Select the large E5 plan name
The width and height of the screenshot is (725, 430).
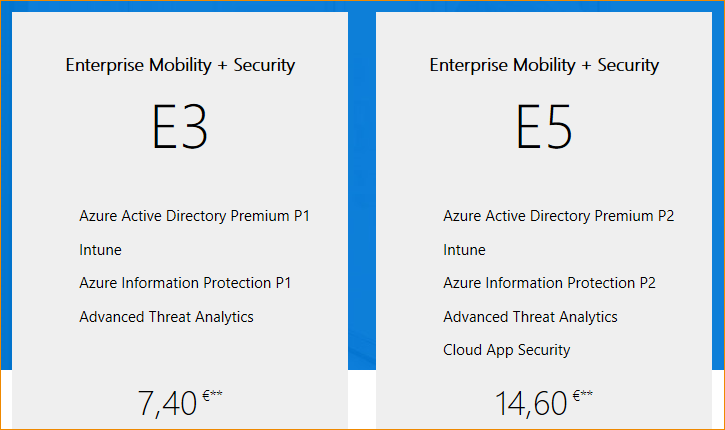[x=544, y=127]
